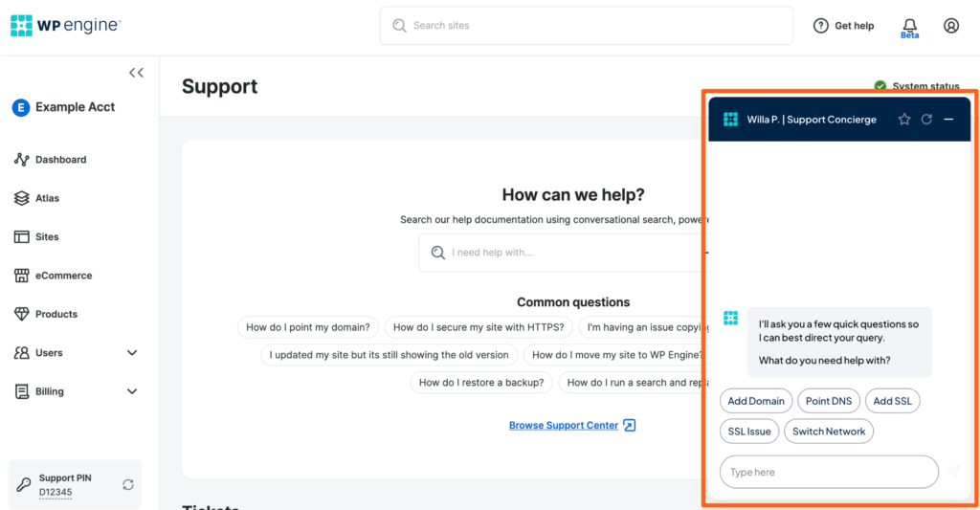Collapse the sidebar with double chevron
This screenshot has height=510, width=980.
pyautogui.click(x=136, y=73)
